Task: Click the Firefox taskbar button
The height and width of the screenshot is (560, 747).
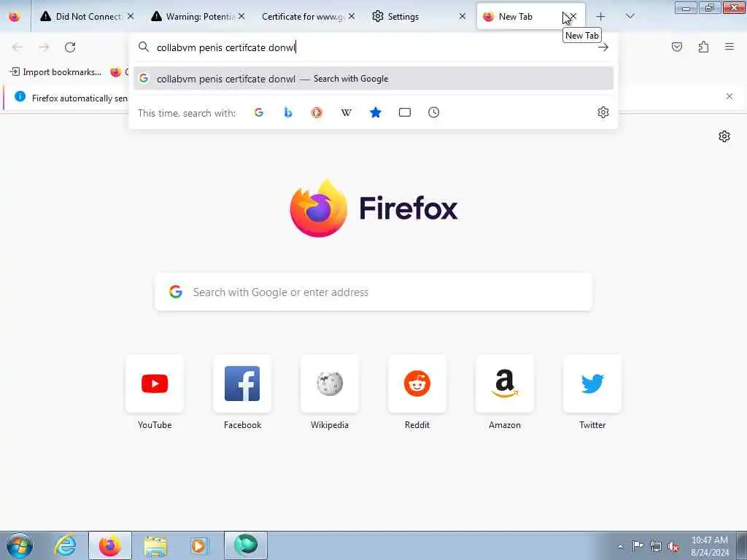Action: [x=110, y=545]
